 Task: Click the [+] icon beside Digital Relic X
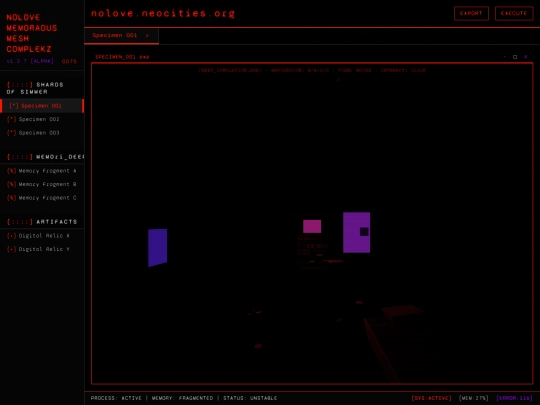pyautogui.click(x=11, y=236)
